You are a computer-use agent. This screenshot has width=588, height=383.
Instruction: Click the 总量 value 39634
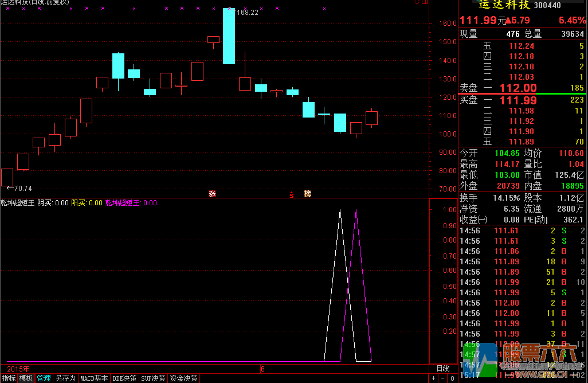pos(573,34)
